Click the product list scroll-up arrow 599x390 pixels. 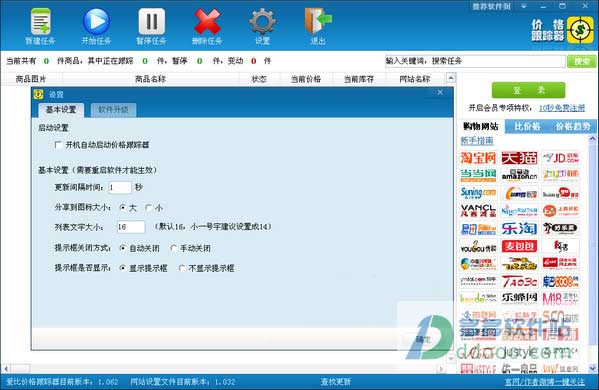point(451,78)
